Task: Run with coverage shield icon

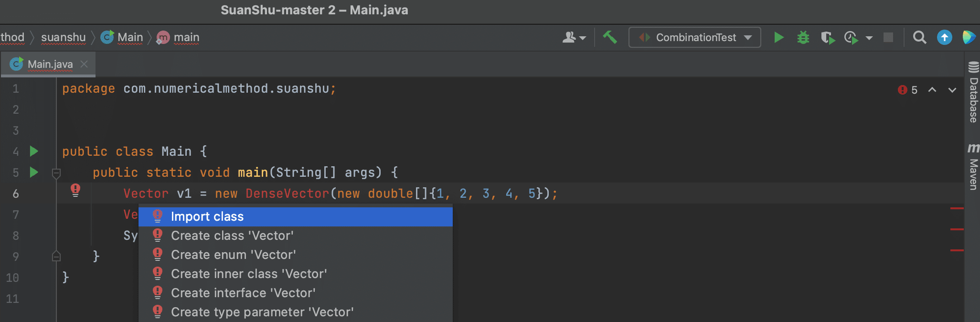Action: point(828,37)
